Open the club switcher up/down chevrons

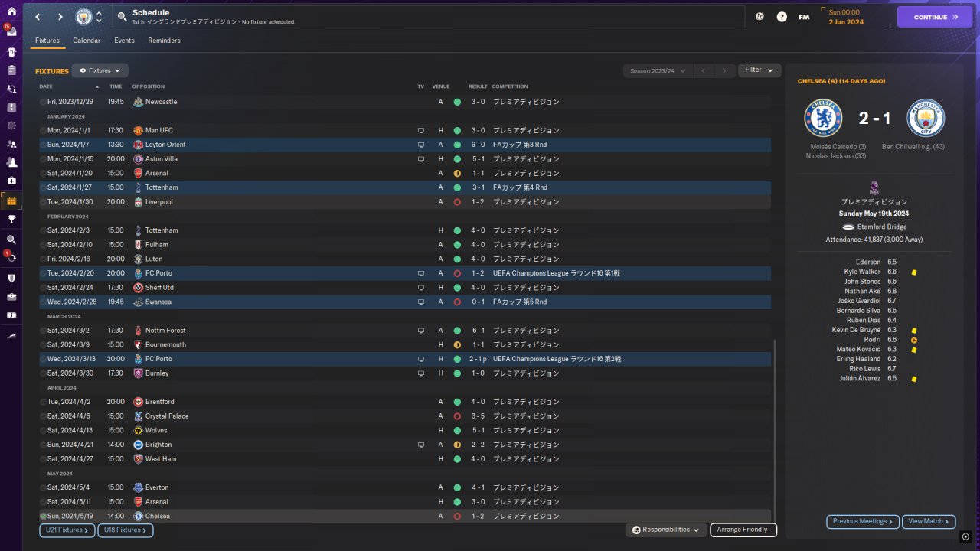point(99,17)
